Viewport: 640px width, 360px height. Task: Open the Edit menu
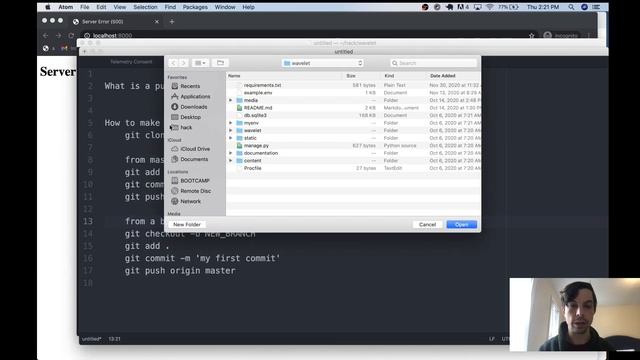tap(101, 7)
